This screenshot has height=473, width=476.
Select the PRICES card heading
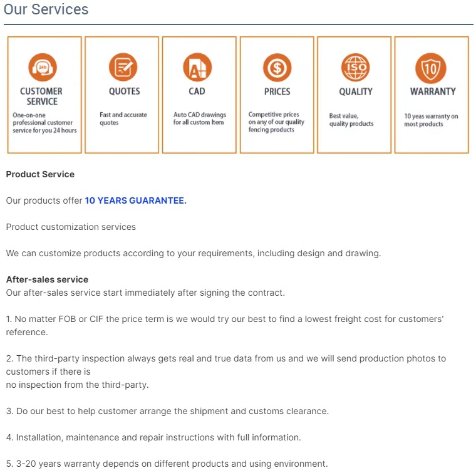(x=277, y=91)
